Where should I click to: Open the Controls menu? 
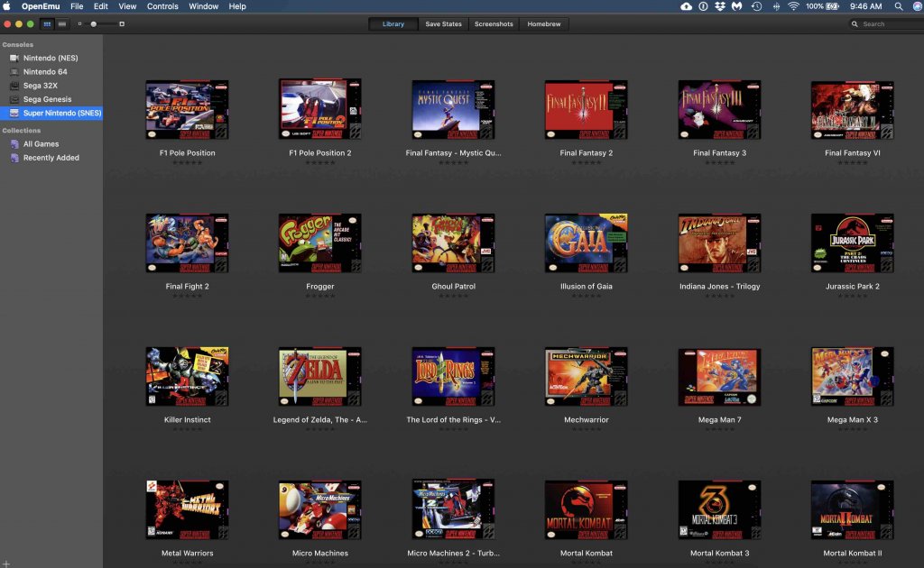[162, 6]
